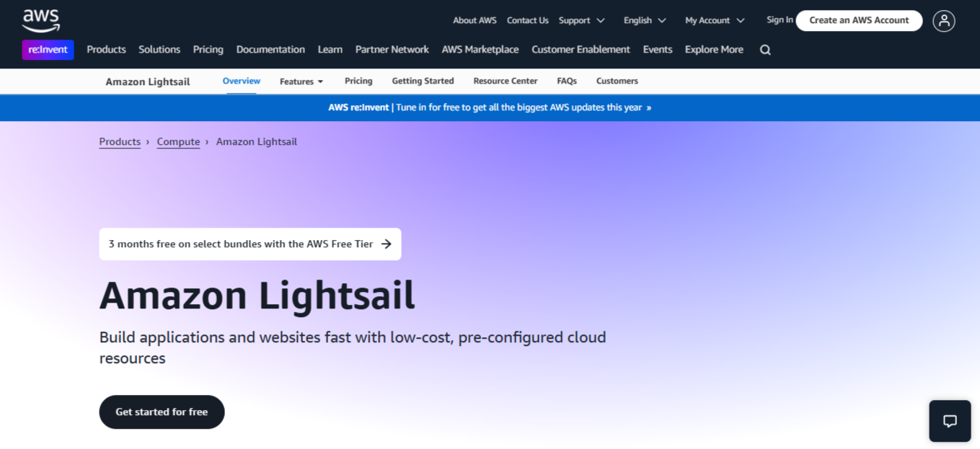Viewport: 980px width, 449px height.
Task: Open the Documentation menu
Action: 270,50
